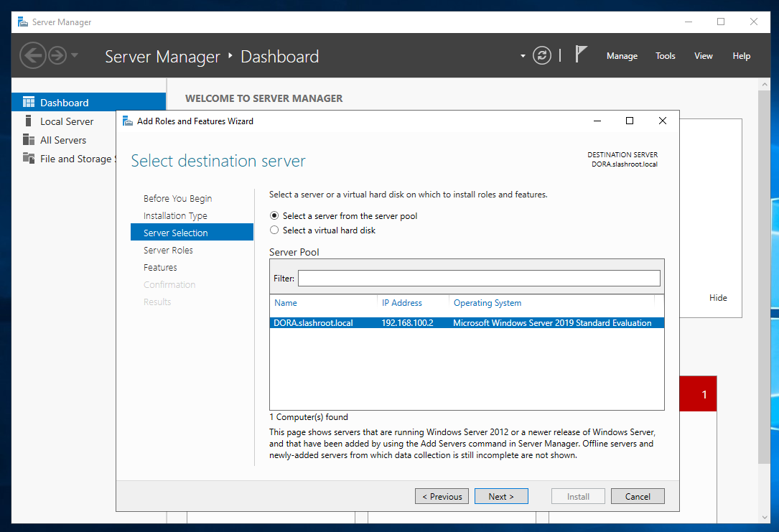
Task: Open navigation history dropdown arrow
Action: 75,55
